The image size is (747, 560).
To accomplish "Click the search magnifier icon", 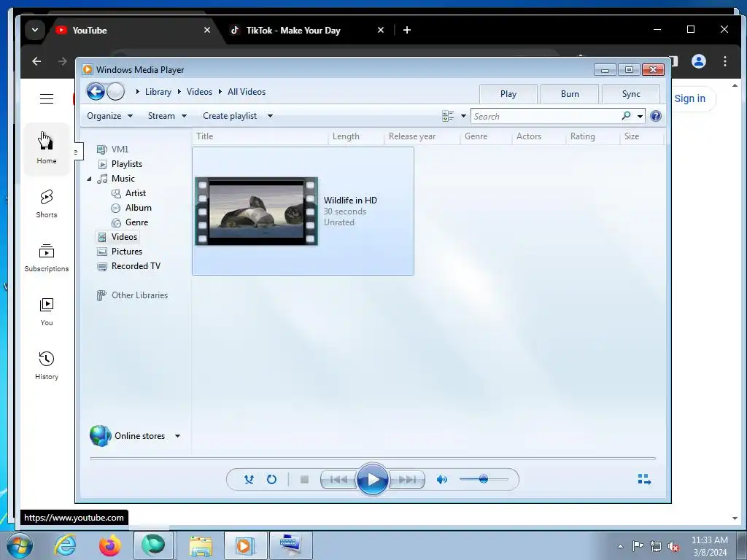I will click(x=626, y=116).
